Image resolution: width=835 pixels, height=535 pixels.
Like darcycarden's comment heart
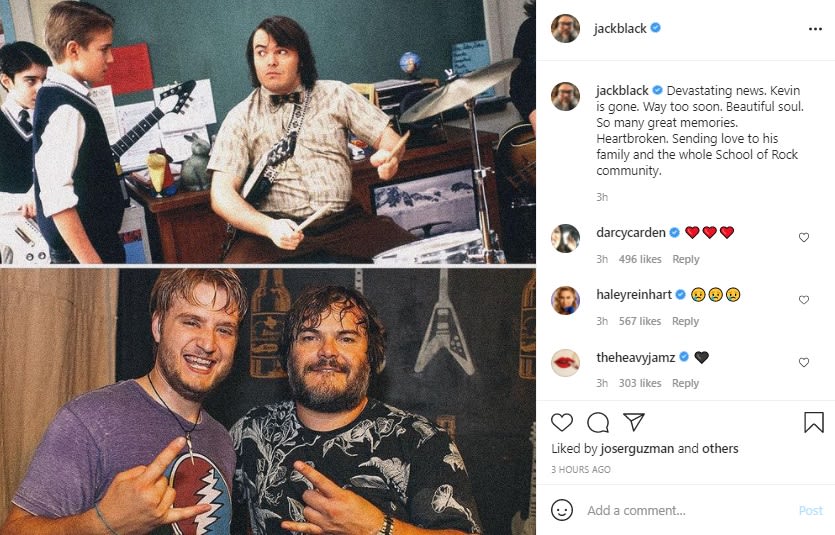[804, 237]
